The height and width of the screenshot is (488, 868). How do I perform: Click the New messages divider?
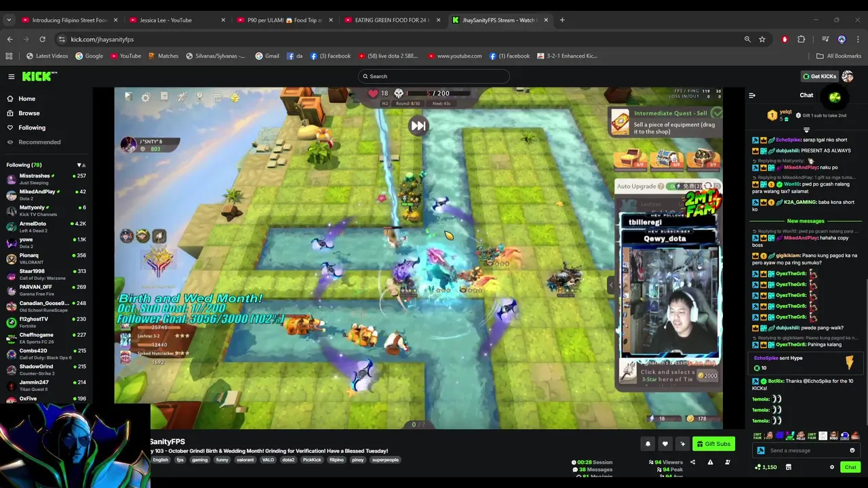806,221
